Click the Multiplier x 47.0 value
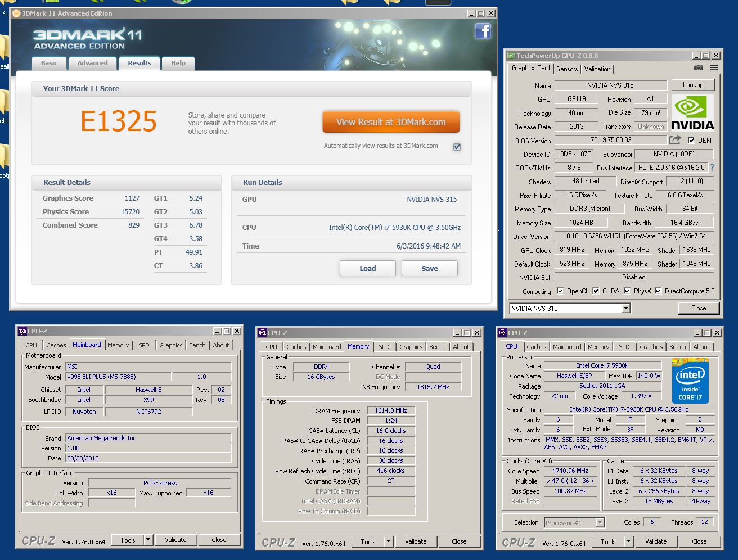Image resolution: width=738 pixels, height=560 pixels. (x=571, y=481)
